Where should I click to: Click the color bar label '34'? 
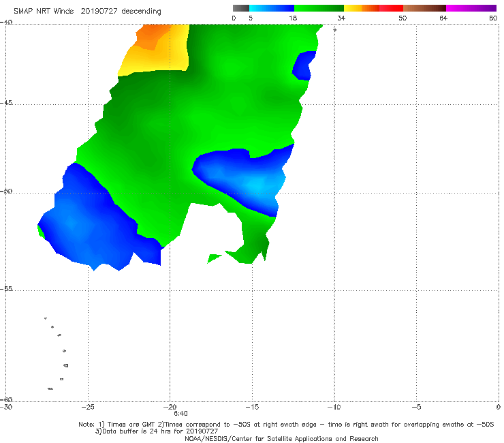pyautogui.click(x=341, y=18)
